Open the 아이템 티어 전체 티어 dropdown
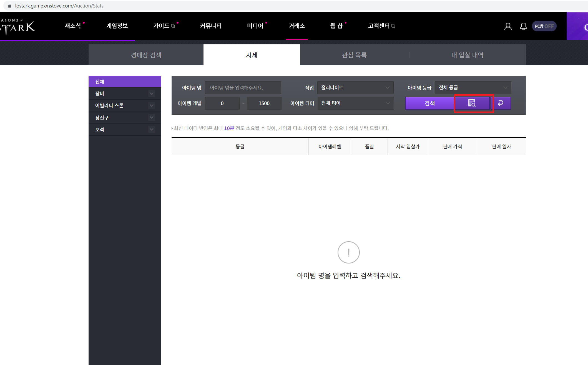The width and height of the screenshot is (588, 365). click(355, 103)
